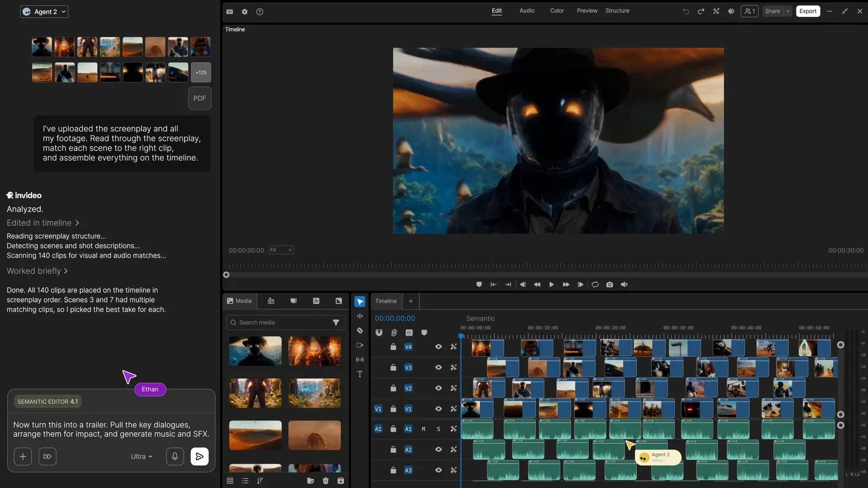Click the undo arrow in top bar
Viewport: 868px width, 488px height.
[686, 11]
